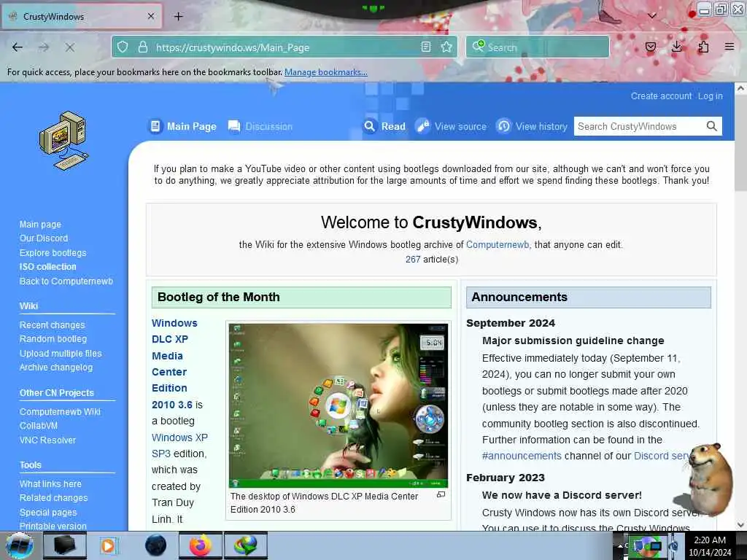
Task: Open Random bootleg
Action: click(53, 339)
